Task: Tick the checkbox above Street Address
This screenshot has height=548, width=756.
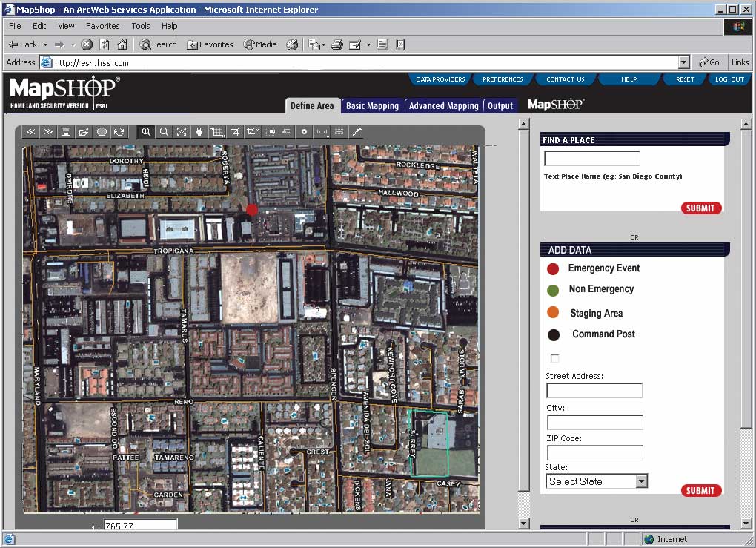Action: click(x=554, y=358)
